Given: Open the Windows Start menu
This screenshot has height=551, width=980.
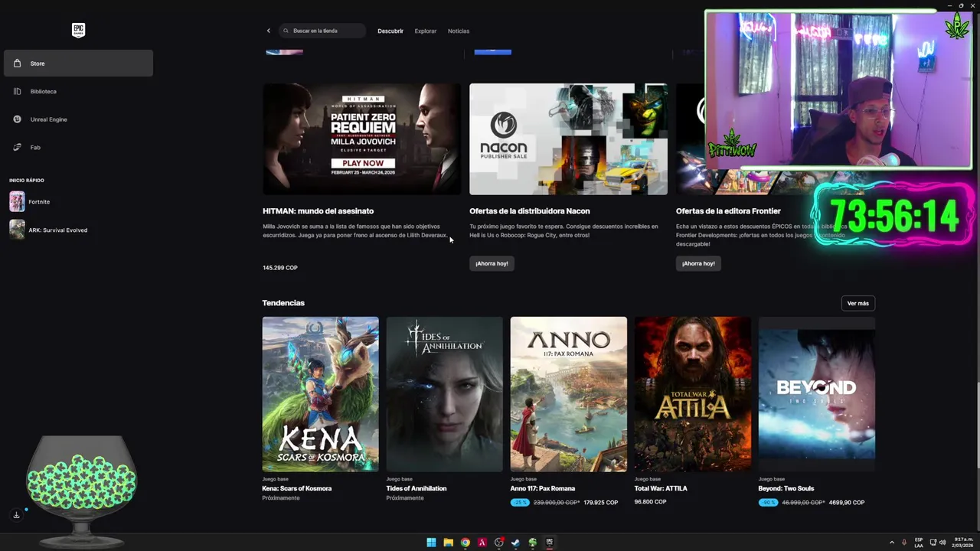Looking at the screenshot, I should tap(431, 543).
